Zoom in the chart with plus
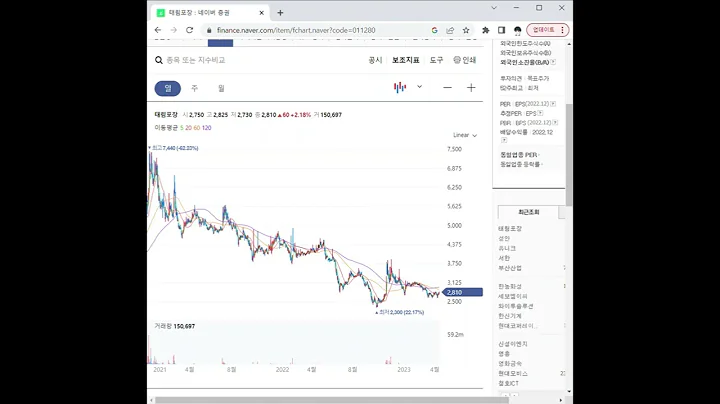720x404 pixels. [x=471, y=88]
